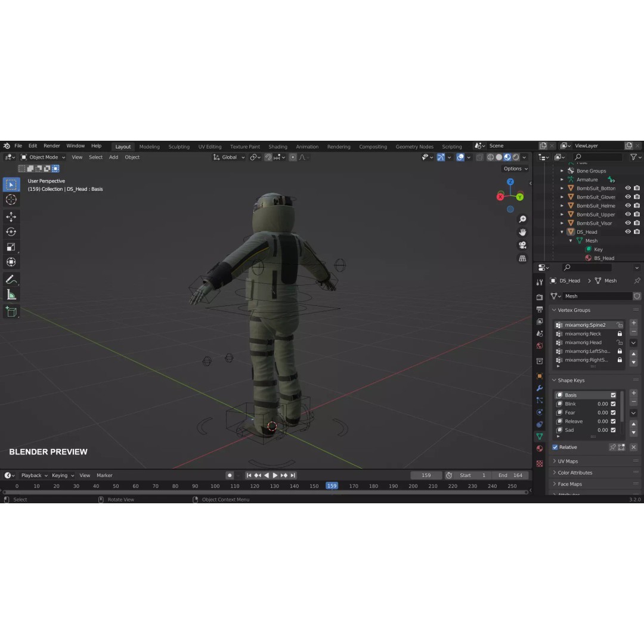Toggle lock on mixamorig:Neck vertex group
This screenshot has width=644, height=644.
click(x=620, y=334)
